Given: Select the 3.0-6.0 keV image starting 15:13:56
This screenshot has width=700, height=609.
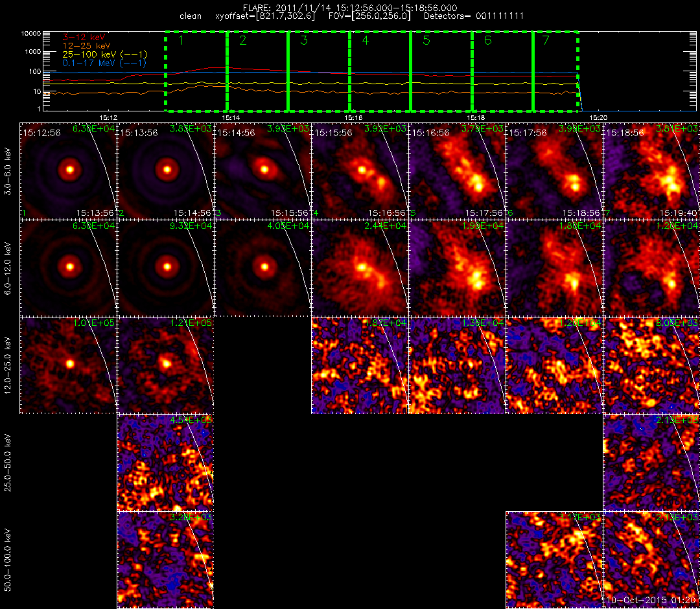Looking at the screenshot, I should coord(166,170).
